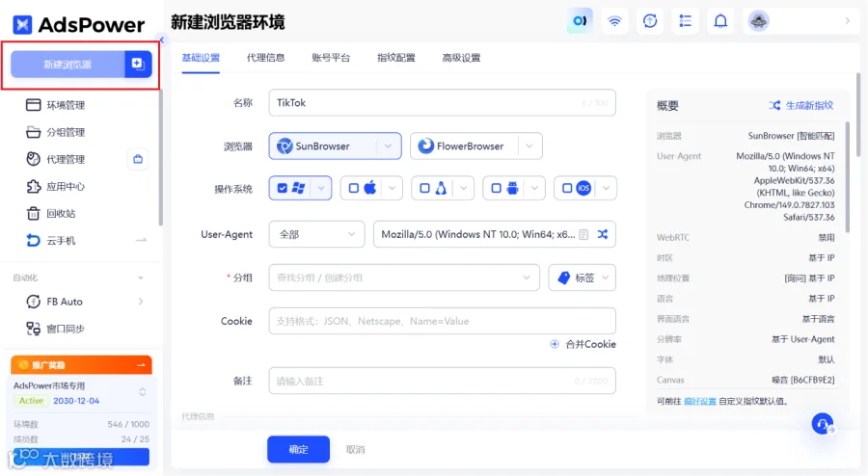
Task: Expand the account chevron in header
Action: tap(848, 21)
